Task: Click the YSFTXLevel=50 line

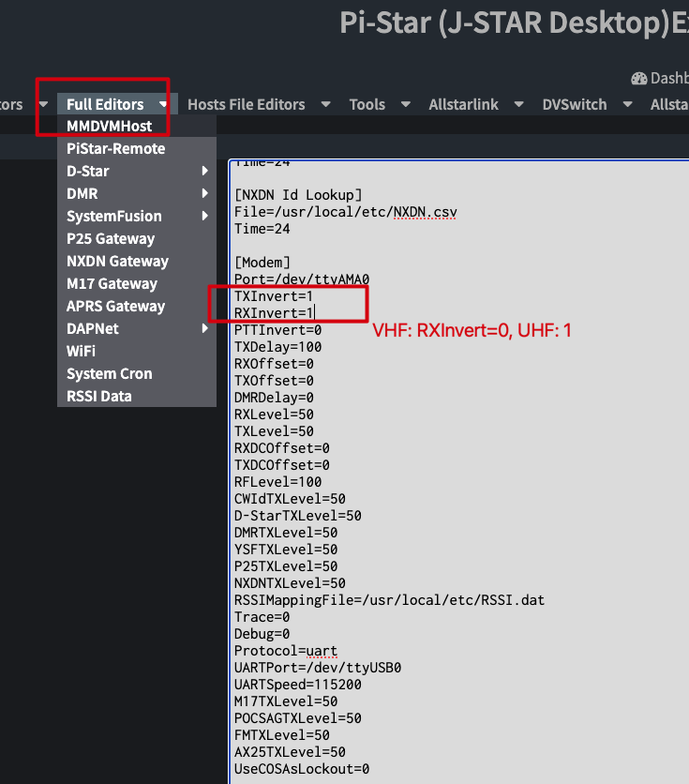Action: pyautogui.click(x=286, y=550)
